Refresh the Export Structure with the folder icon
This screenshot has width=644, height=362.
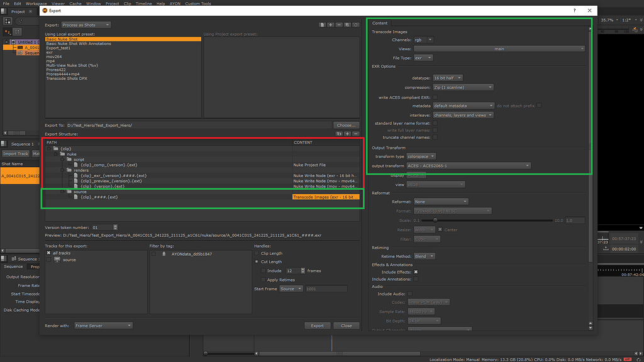pyautogui.click(x=340, y=134)
